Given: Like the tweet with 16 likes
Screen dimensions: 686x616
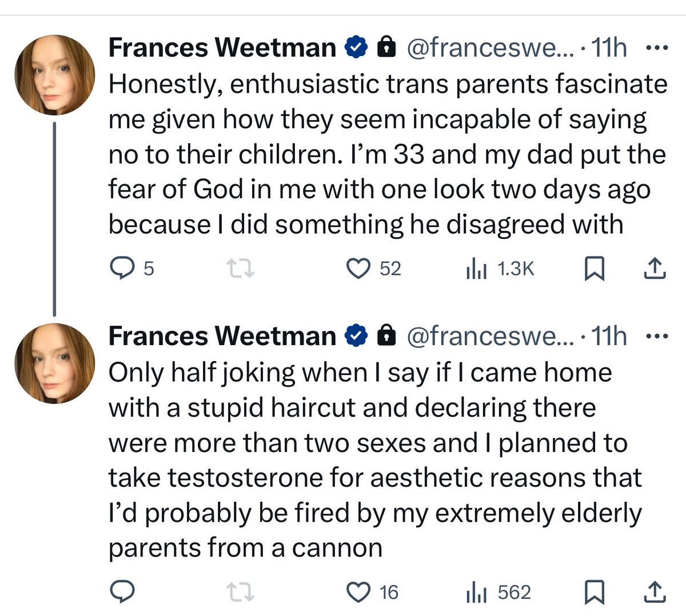Looking at the screenshot, I should coord(360,593).
